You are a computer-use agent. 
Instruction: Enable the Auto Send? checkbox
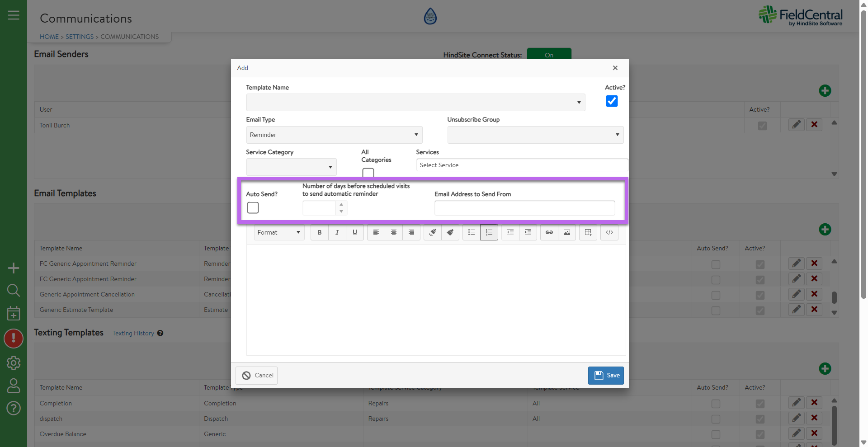click(253, 208)
